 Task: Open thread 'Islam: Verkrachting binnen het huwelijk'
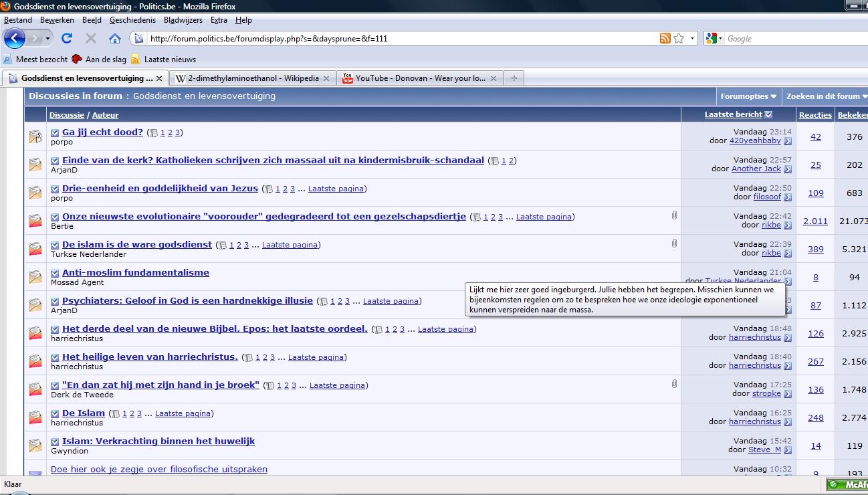(158, 441)
